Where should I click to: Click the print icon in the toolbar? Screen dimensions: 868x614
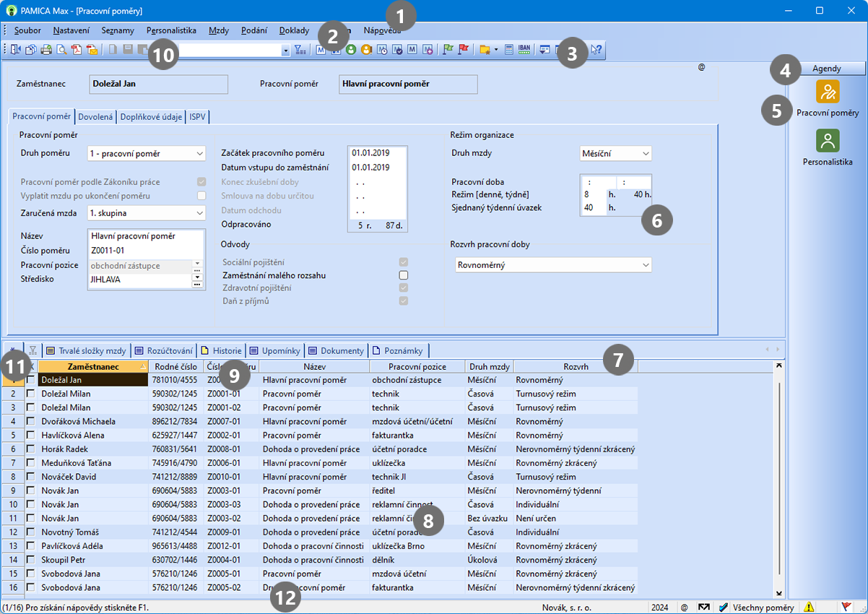(x=45, y=50)
